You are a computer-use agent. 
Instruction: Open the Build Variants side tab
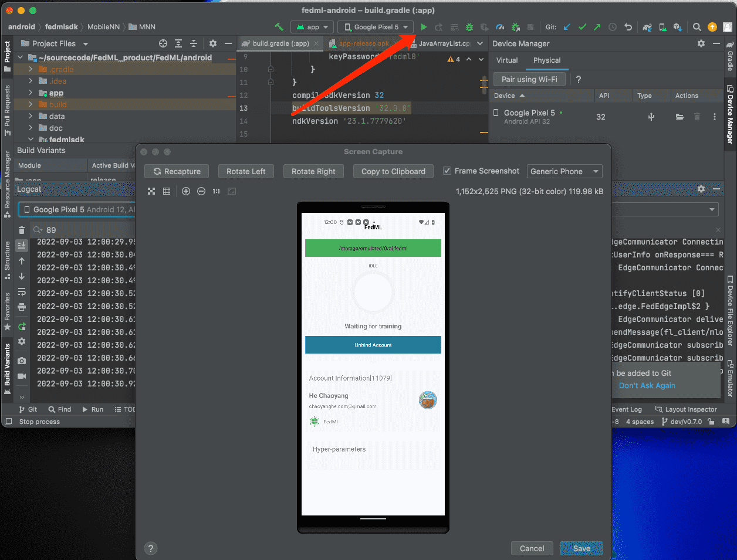pyautogui.click(x=7, y=369)
